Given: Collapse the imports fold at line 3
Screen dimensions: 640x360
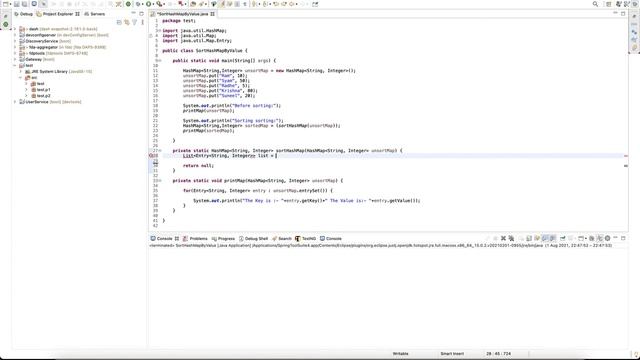Looking at the screenshot, I should click(160, 31).
